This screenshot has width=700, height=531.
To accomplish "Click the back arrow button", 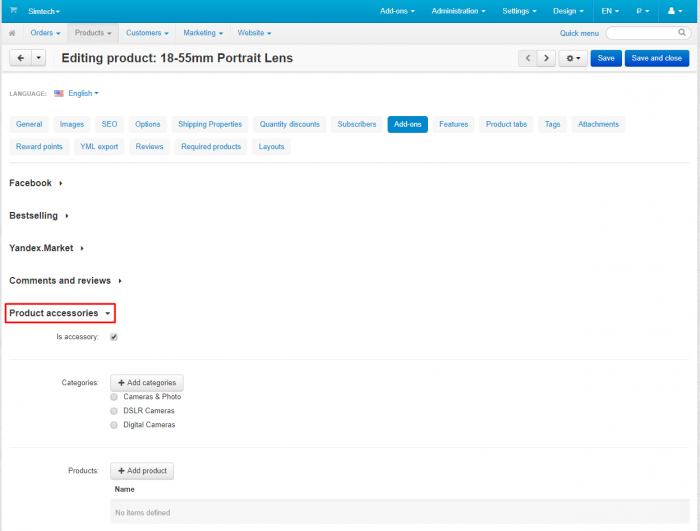I will click(x=21, y=58).
